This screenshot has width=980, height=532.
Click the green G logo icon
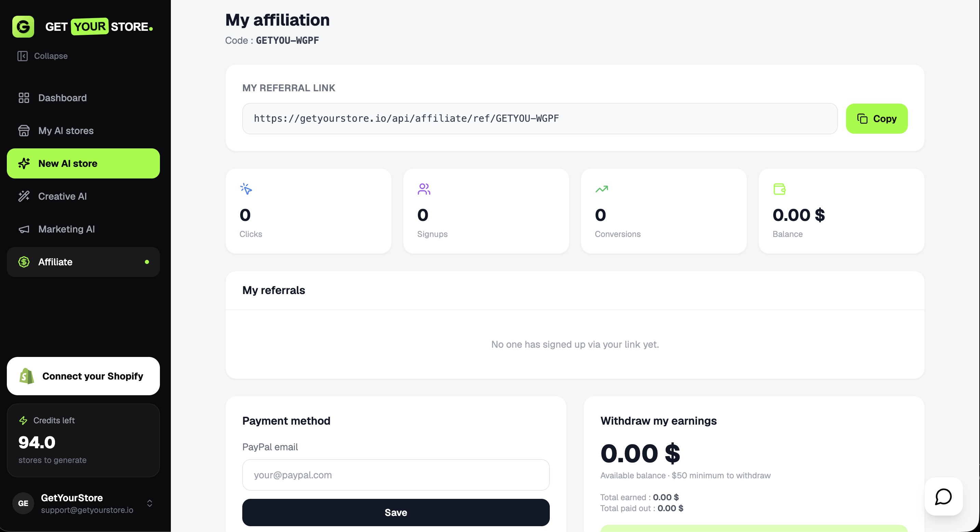pos(23,27)
